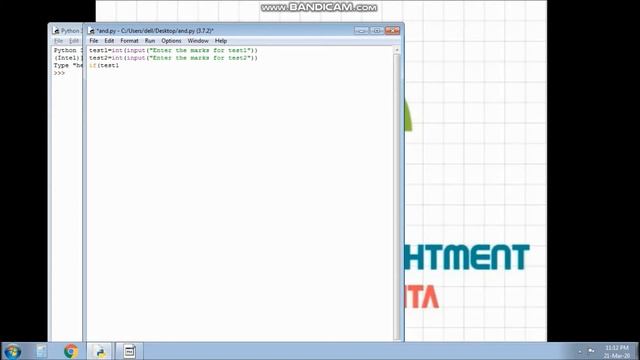Open the Options menu
640x360 pixels.
[x=171, y=41]
